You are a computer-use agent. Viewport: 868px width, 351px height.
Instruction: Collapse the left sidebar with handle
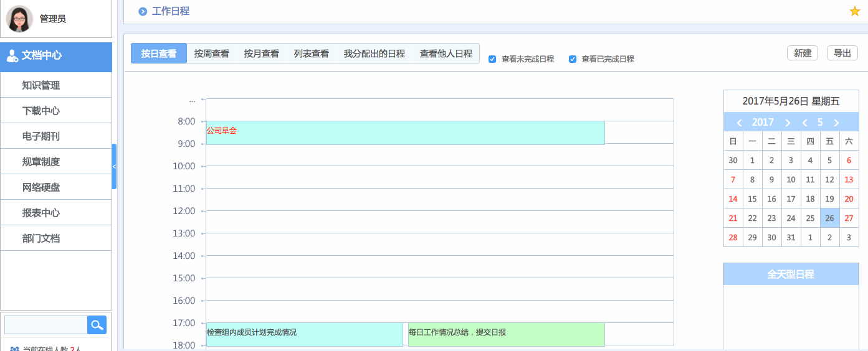tap(114, 166)
